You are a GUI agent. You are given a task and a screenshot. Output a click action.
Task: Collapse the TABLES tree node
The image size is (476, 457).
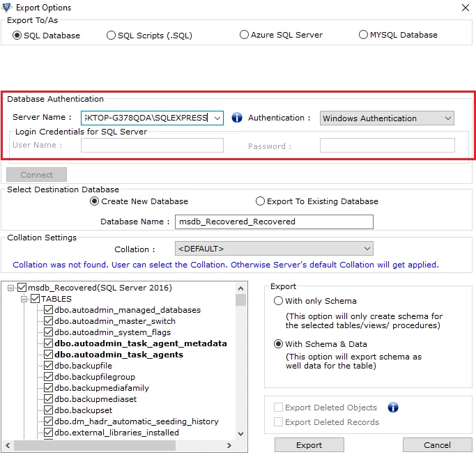tap(24, 299)
